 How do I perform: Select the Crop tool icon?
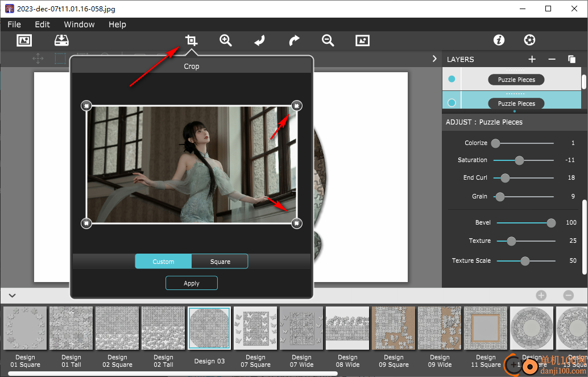191,40
